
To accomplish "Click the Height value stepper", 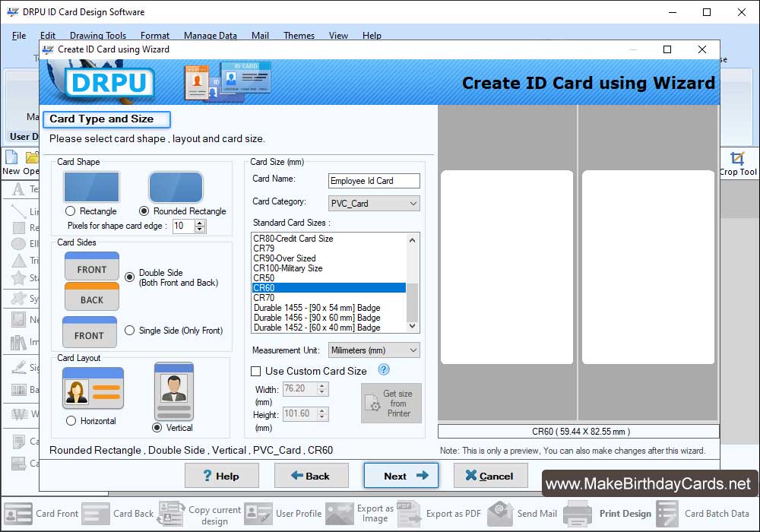I will pos(322,413).
